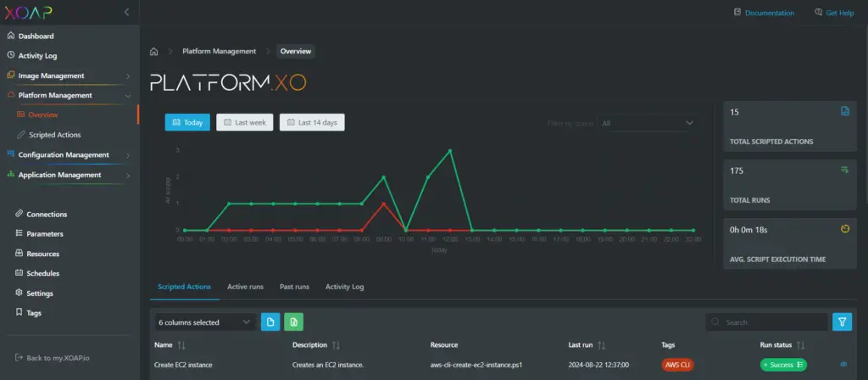Click the Dashboard home icon in sidebar
The height and width of the screenshot is (380, 868).
tap(11, 36)
